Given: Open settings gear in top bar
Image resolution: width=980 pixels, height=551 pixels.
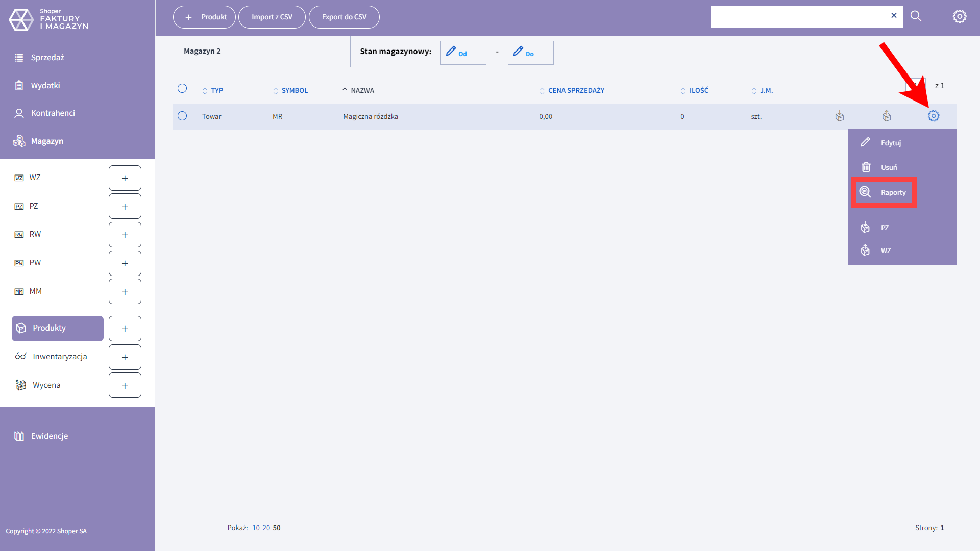Looking at the screenshot, I should (959, 16).
